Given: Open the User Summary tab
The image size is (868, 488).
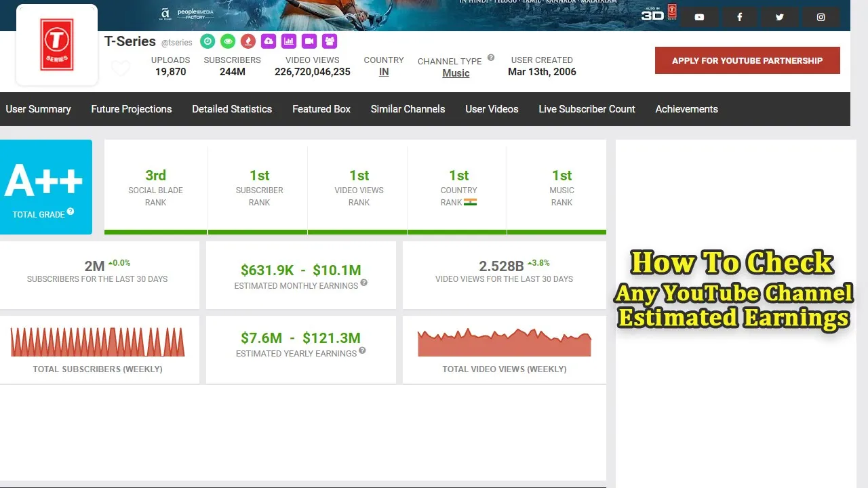Looking at the screenshot, I should click(x=38, y=109).
